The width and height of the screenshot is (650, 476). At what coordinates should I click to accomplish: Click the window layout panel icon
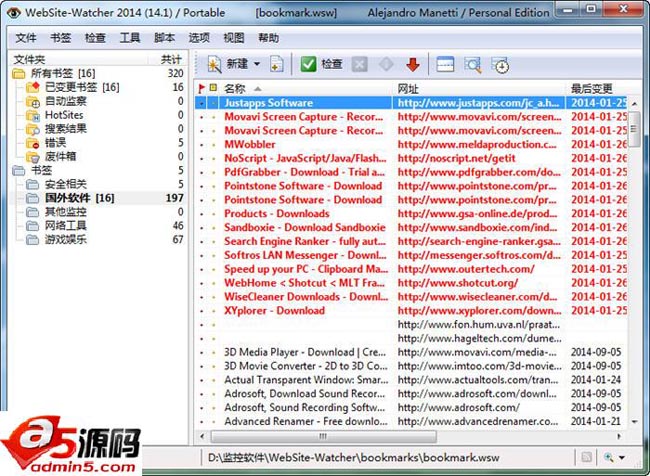(x=445, y=64)
